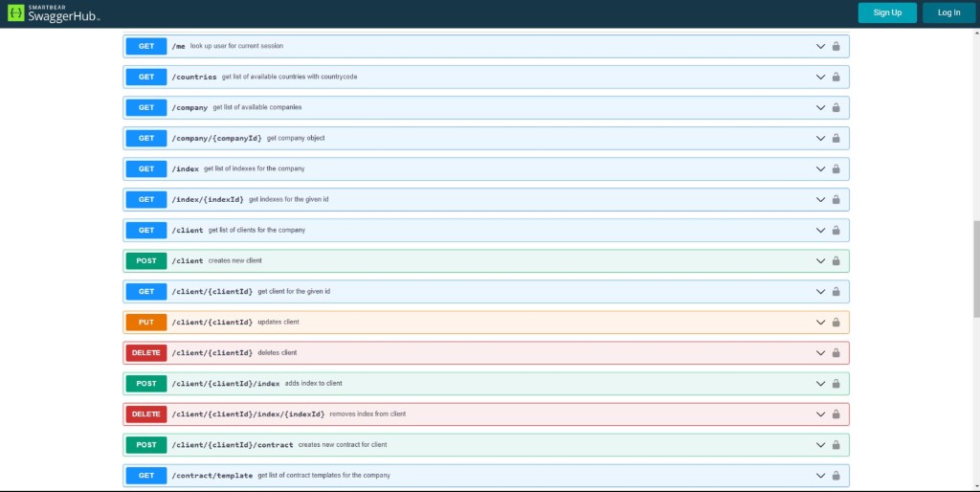Click the Sign Up button
Image resolution: width=980 pixels, height=492 pixels.
tap(887, 12)
